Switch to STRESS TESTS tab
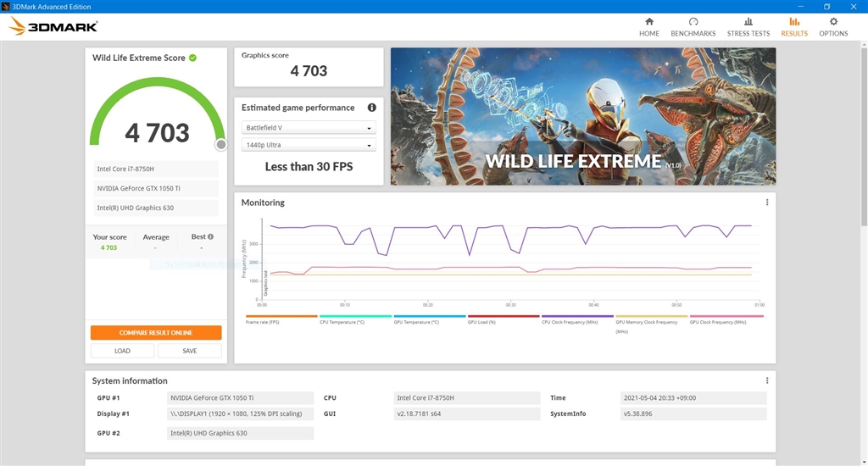 click(x=748, y=27)
